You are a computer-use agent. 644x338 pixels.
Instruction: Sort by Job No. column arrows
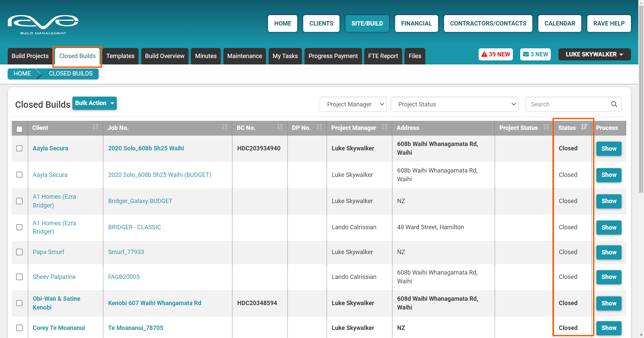[x=224, y=127]
